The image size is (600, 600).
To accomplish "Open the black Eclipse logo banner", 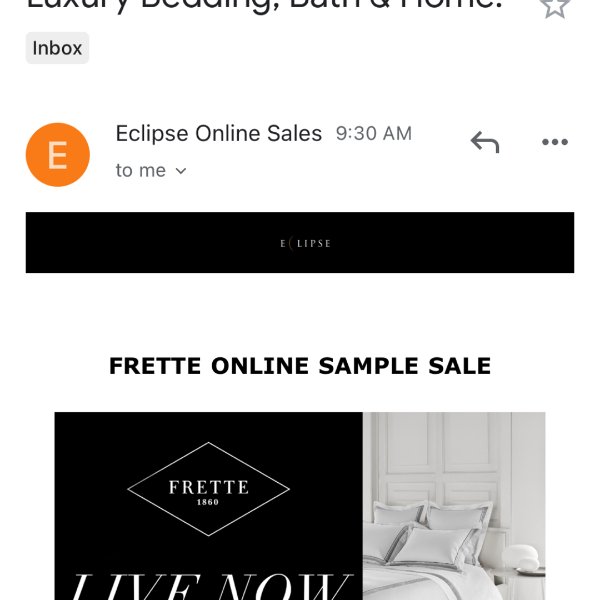I will click(300, 243).
